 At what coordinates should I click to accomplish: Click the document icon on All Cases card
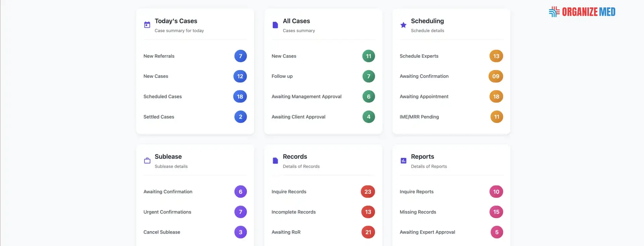pos(275,24)
